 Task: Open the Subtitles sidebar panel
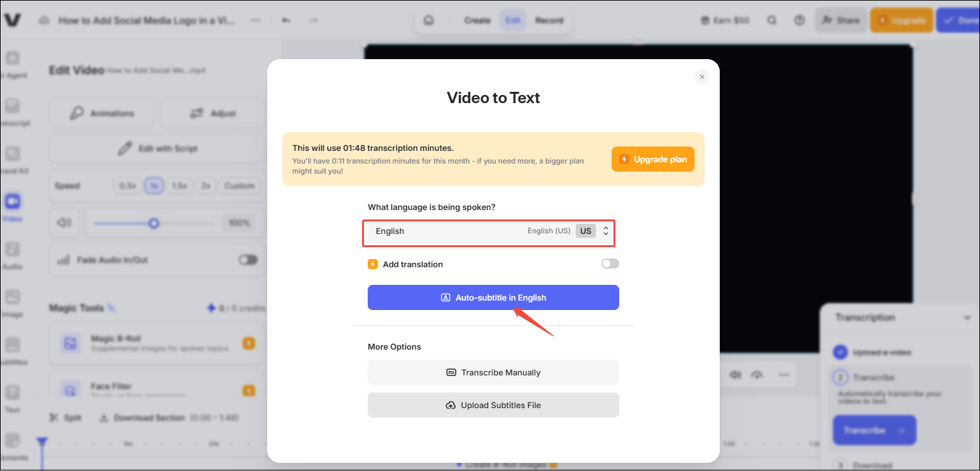[13, 351]
